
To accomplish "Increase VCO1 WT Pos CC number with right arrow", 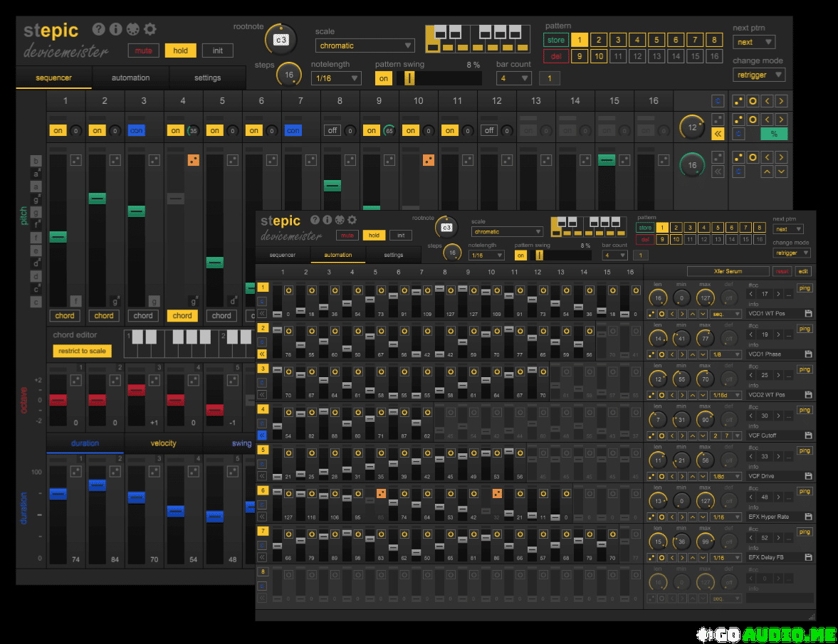I will point(778,294).
